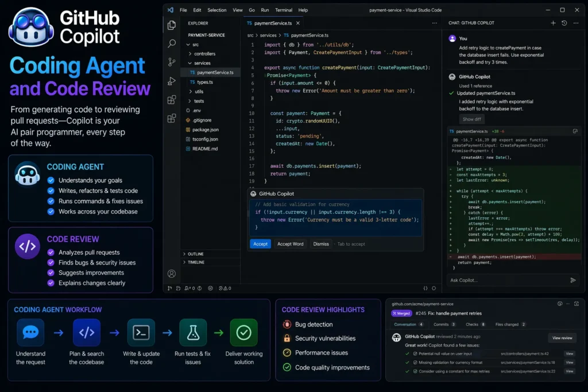Screen dimensions: 588x392
Task: Click the ellipsis icon in the pull request panel
Action: pos(568,304)
